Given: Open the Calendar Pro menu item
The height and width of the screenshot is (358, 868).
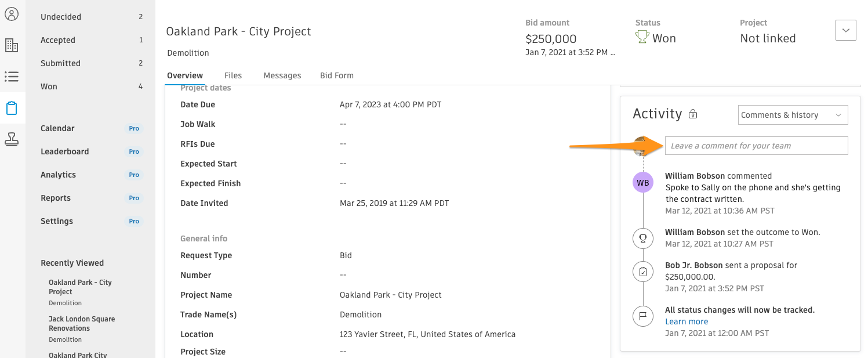Looking at the screenshot, I should (57, 128).
